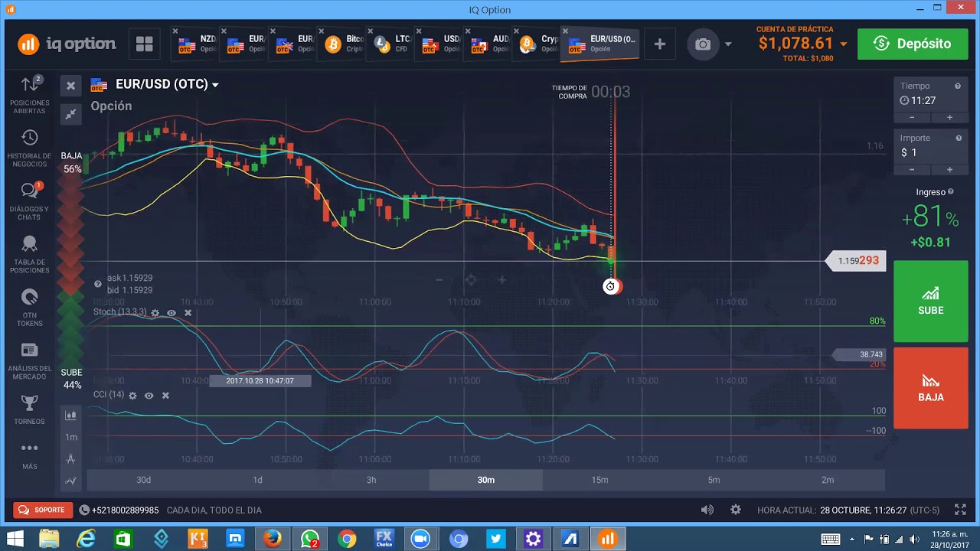Remove the CCI indicator
Image resolution: width=980 pixels, height=551 pixels.
point(165,396)
